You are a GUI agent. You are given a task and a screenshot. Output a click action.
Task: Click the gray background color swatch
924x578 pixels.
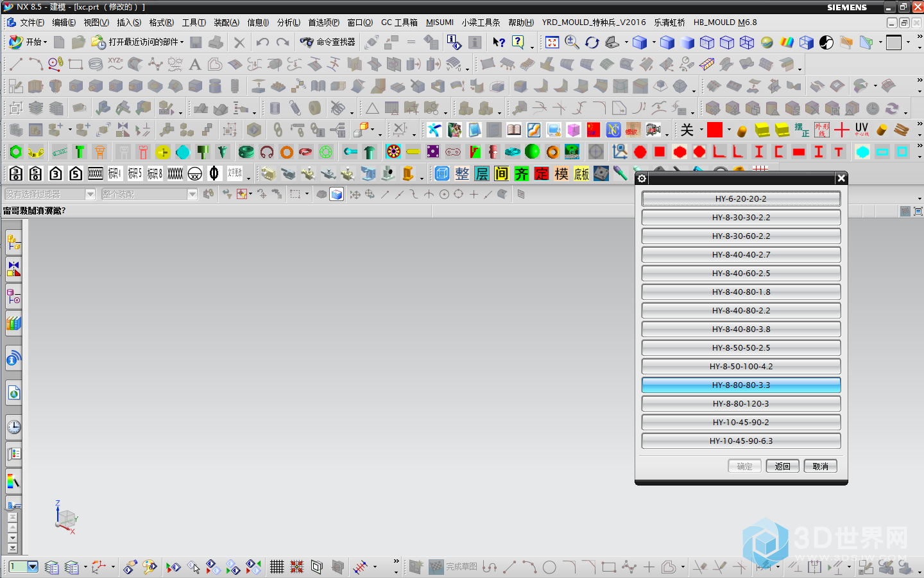click(894, 42)
